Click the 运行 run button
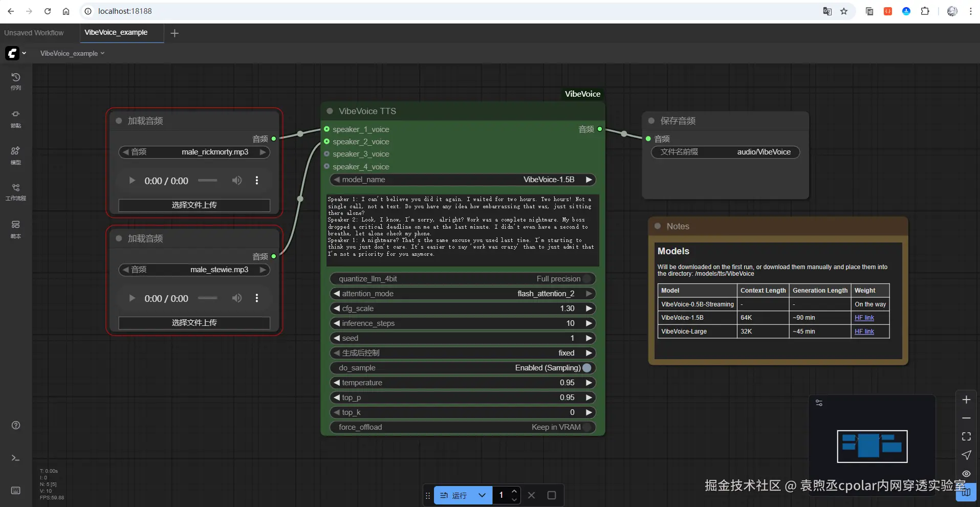Screen dimensions: 980x507 [453, 495]
